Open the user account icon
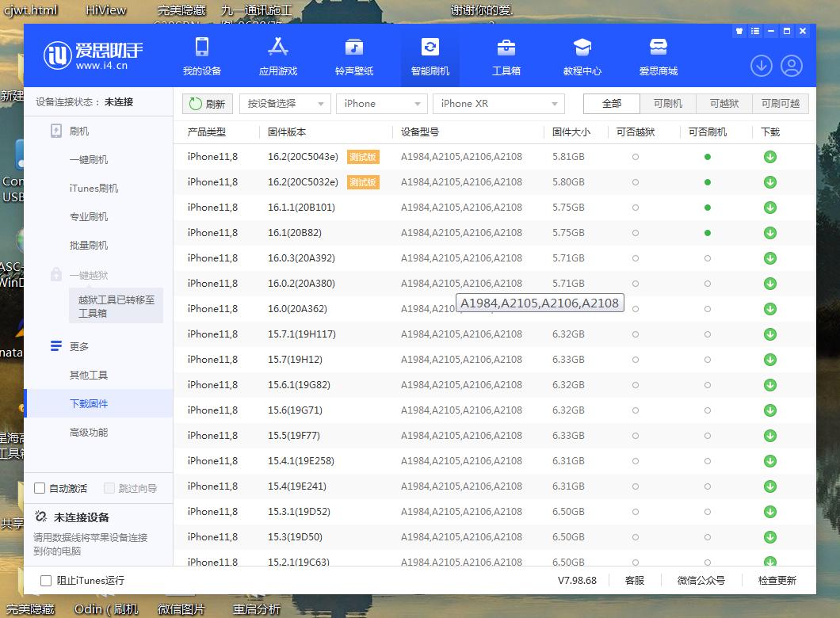The image size is (840, 618). pos(791,67)
